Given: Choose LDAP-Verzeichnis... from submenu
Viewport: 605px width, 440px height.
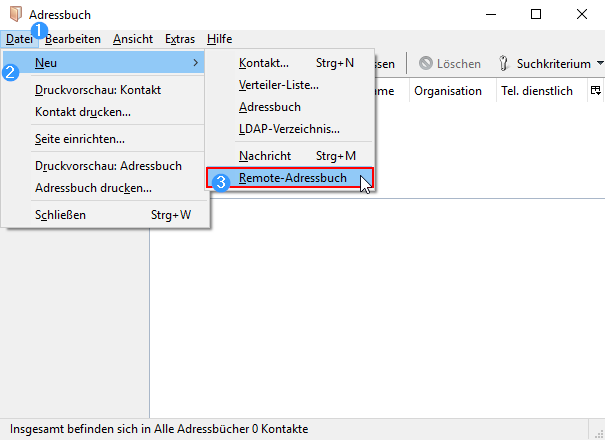Looking at the screenshot, I should coord(289,129).
